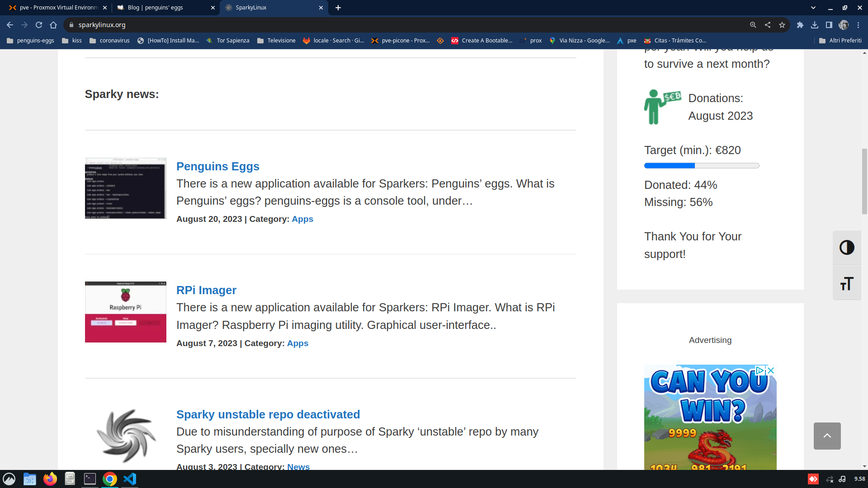
Task: Open the application launcher in taskbar
Action: [9, 479]
